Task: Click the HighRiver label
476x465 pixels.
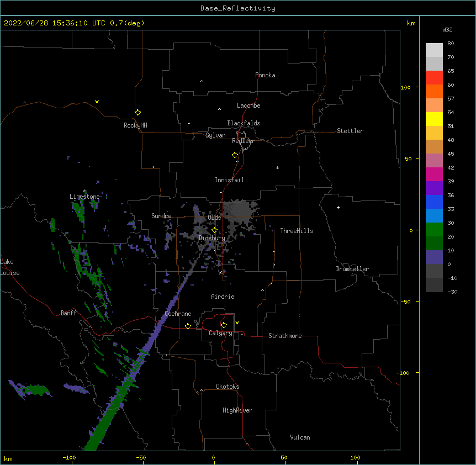Action: tap(237, 410)
